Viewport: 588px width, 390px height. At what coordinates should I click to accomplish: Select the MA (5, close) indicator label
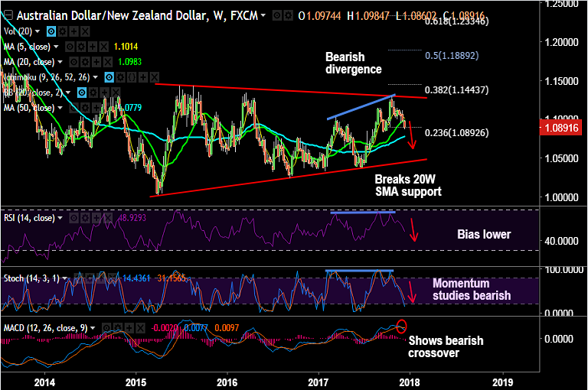(x=27, y=47)
